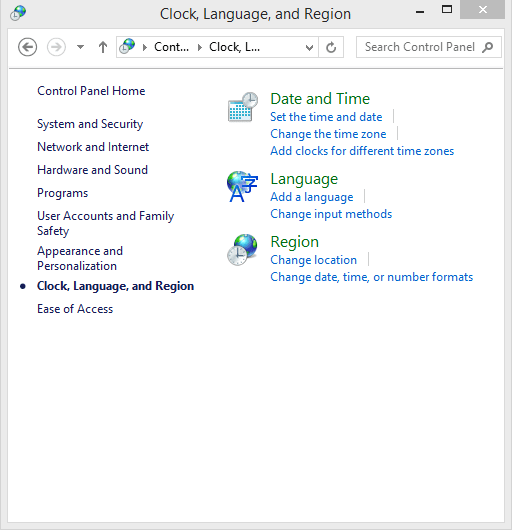512x532 pixels.
Task: Click the search magnifier icon
Action: (x=488, y=47)
